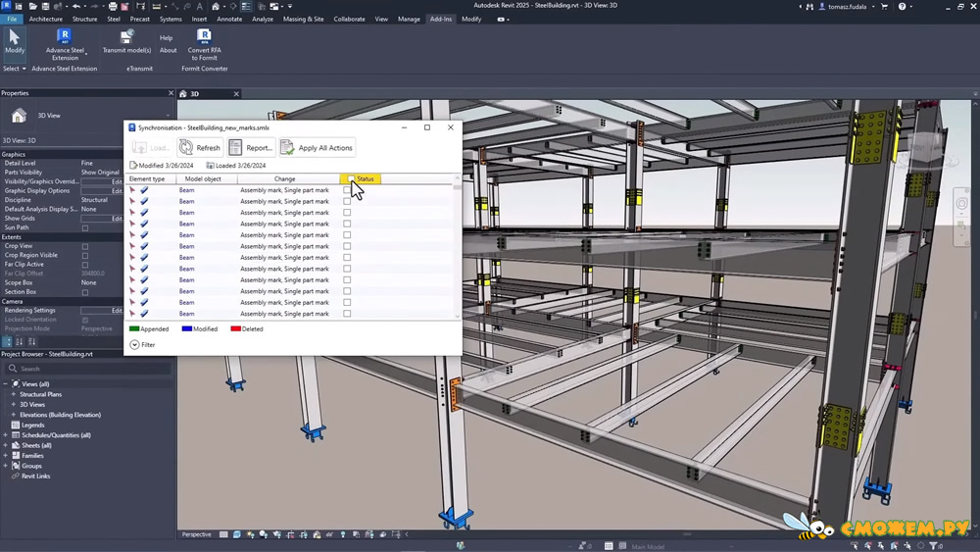Click the shopping cart icon in title bar
The height and width of the screenshot is (552, 980).
(x=884, y=6)
